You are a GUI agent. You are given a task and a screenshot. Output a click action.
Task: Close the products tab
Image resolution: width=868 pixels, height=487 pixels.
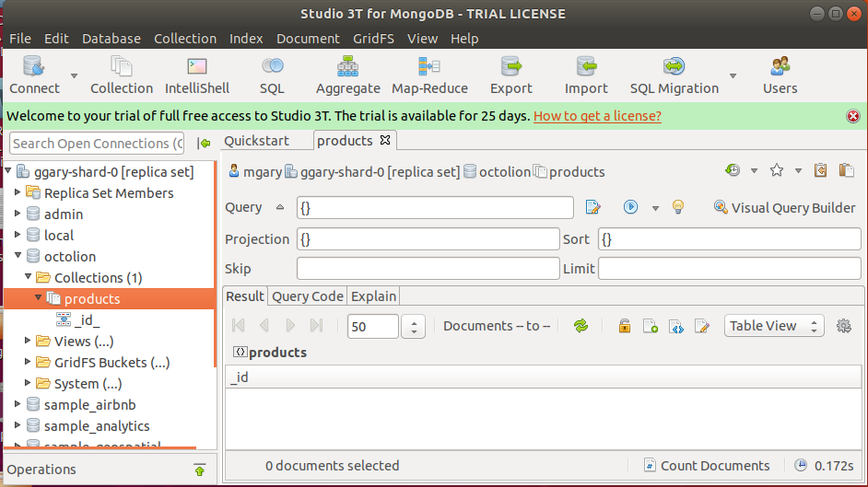tap(385, 141)
